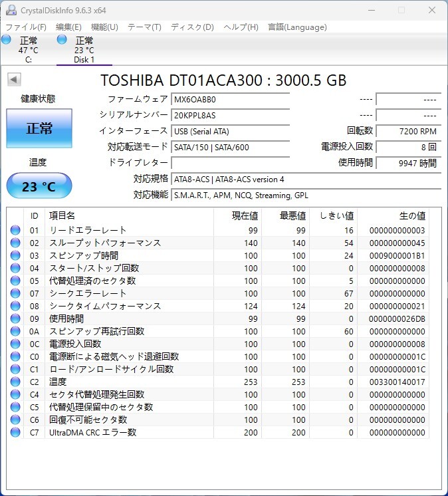Viewport: 448px width, 496px height.
Task: Click the serial number field 20KPPL8AS
Action: (x=230, y=116)
